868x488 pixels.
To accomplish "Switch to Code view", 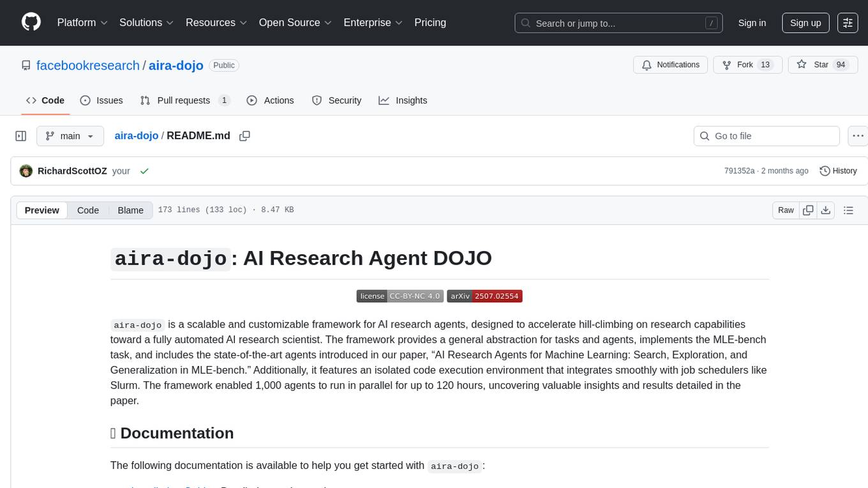I will (x=88, y=210).
